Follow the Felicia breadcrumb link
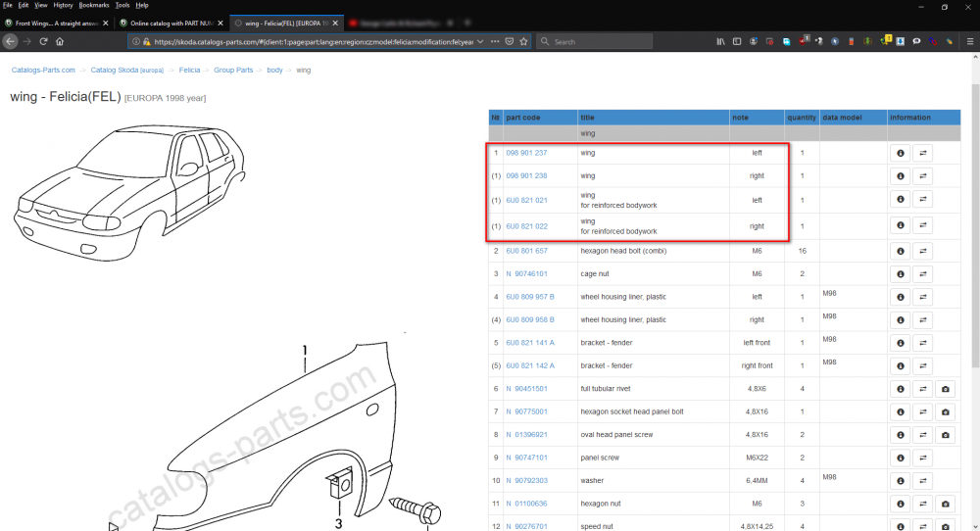The width and height of the screenshot is (980, 531). click(x=189, y=70)
